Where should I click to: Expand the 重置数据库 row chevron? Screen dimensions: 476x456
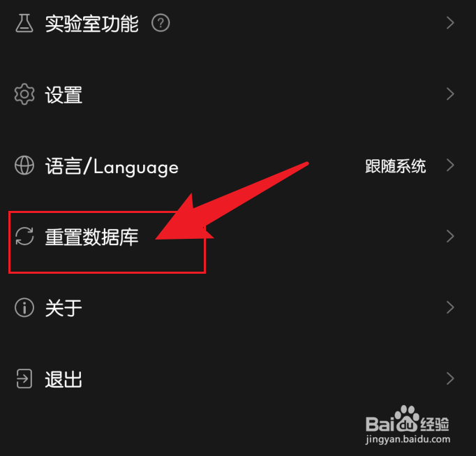[x=450, y=236]
